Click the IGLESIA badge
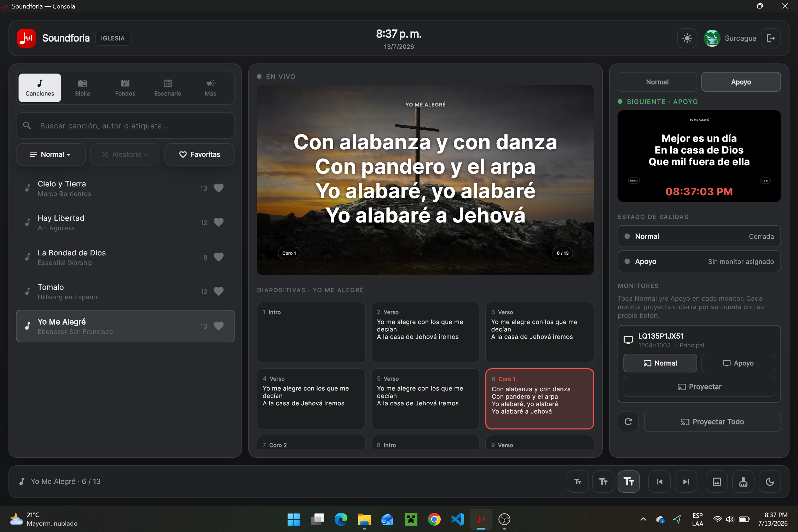 click(x=112, y=38)
